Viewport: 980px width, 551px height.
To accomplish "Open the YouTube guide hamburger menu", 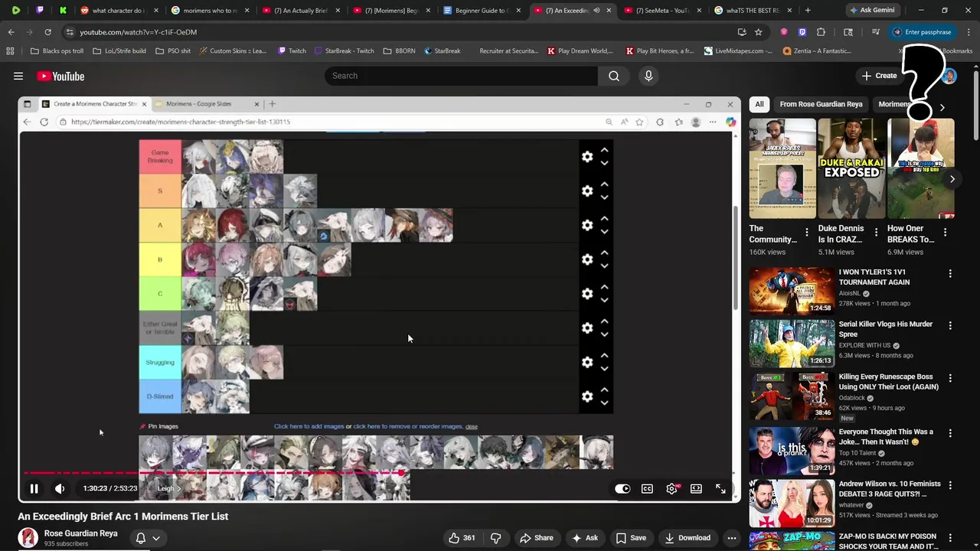I will [18, 76].
